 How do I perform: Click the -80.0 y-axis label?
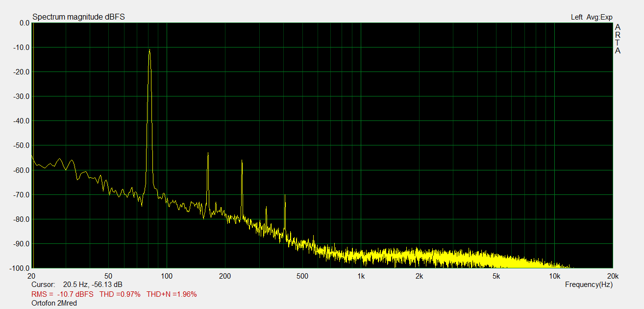click(x=23, y=219)
